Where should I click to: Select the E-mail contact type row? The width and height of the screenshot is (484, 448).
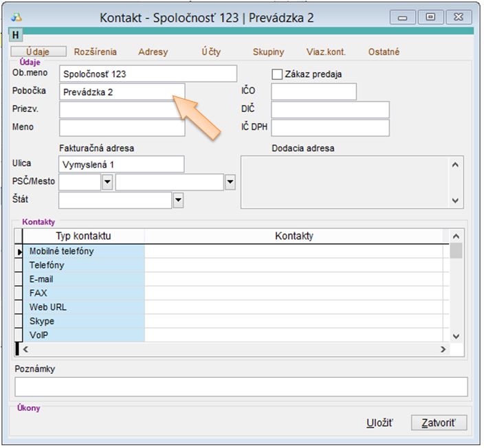[82, 280]
